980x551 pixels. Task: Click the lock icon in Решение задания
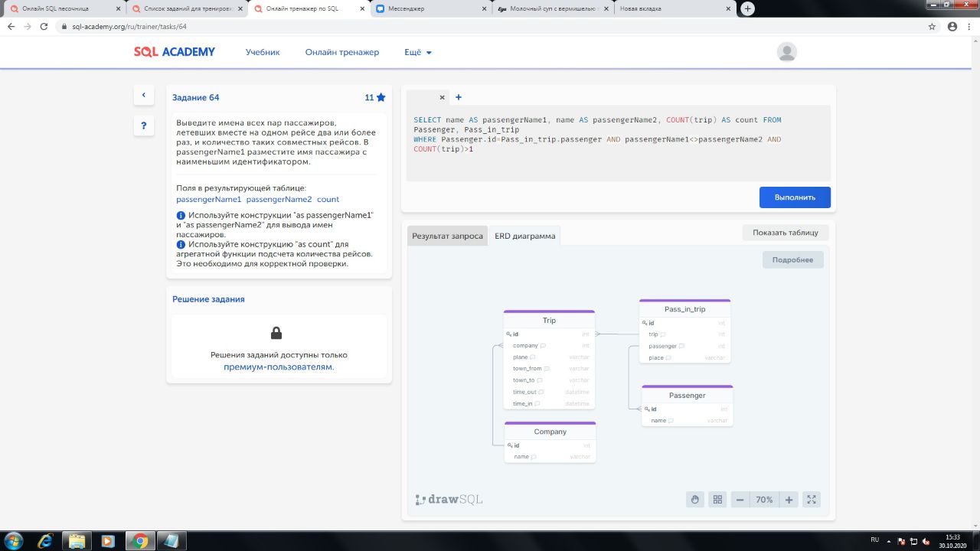point(276,333)
